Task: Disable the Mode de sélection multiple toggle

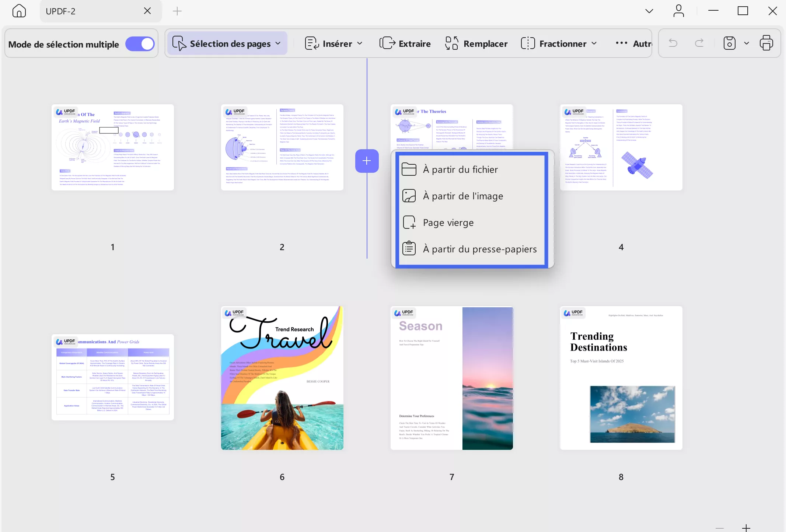Action: (140, 43)
